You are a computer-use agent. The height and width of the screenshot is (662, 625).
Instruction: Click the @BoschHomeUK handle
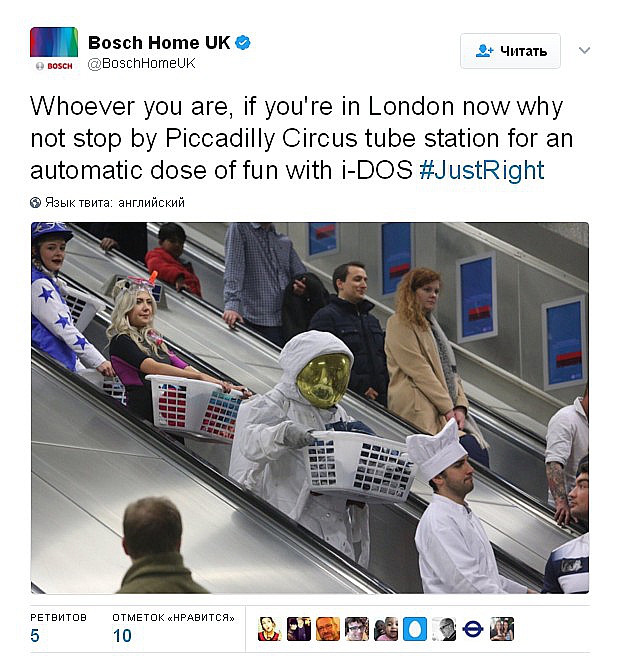141,63
